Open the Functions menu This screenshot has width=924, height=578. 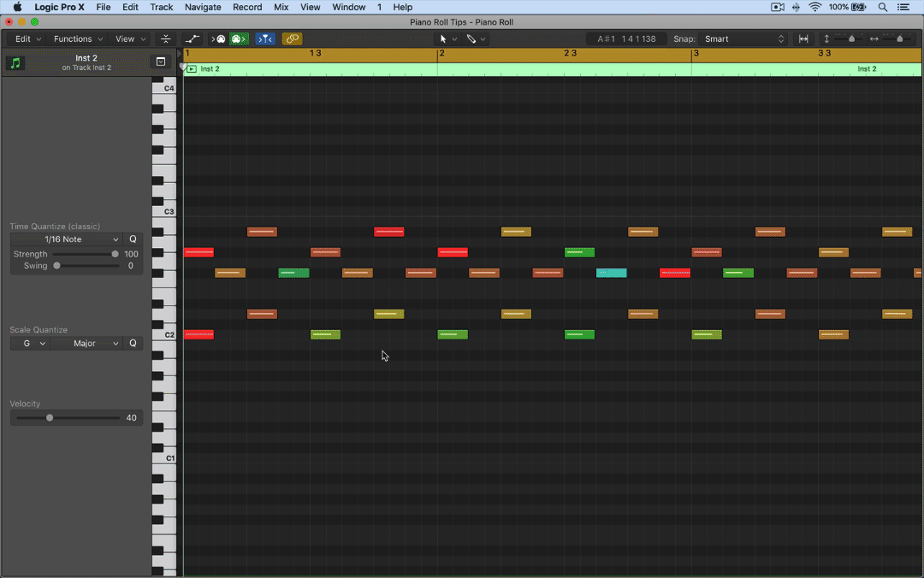coord(78,39)
